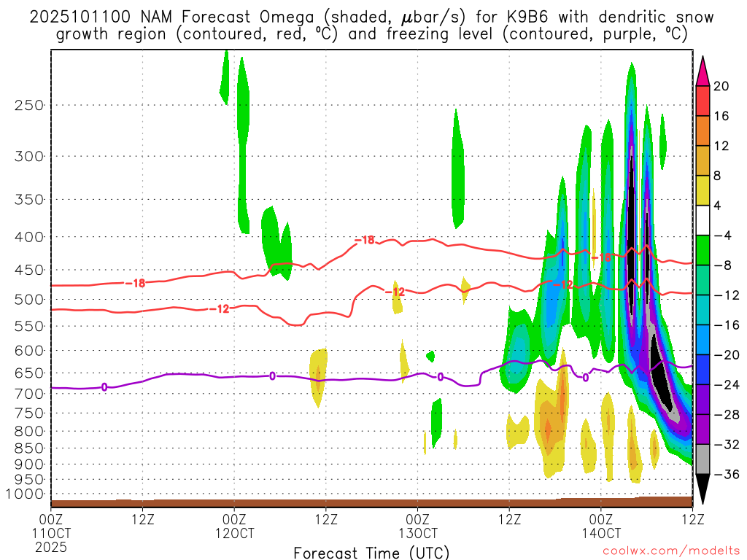Screen dimensions: 747x560
Task: Click the 00Z 13OCT time label
Action: coord(418,526)
